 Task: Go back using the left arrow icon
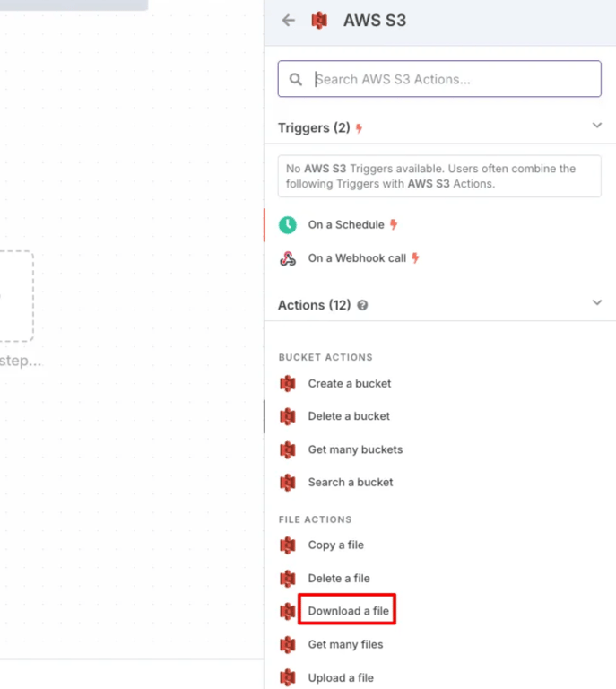click(x=289, y=21)
